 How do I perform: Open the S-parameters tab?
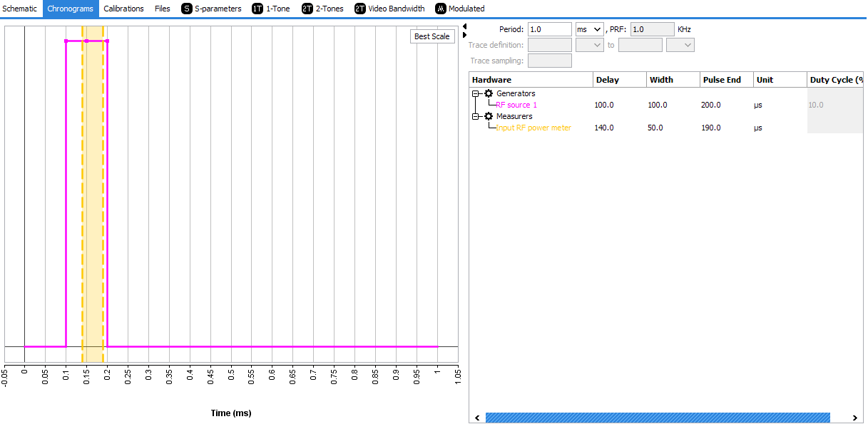[x=212, y=9]
